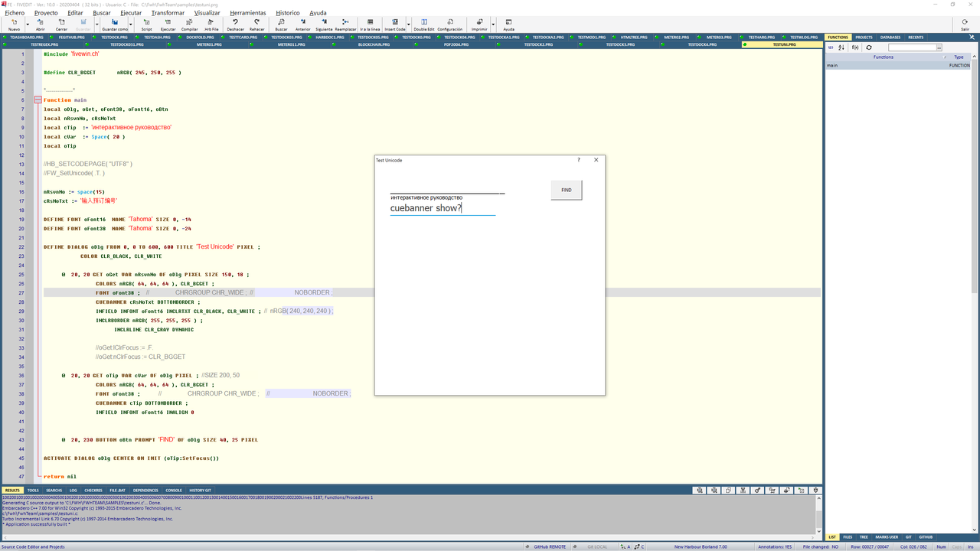Click the Compilar toolbar icon
The image size is (980, 551).
click(189, 24)
